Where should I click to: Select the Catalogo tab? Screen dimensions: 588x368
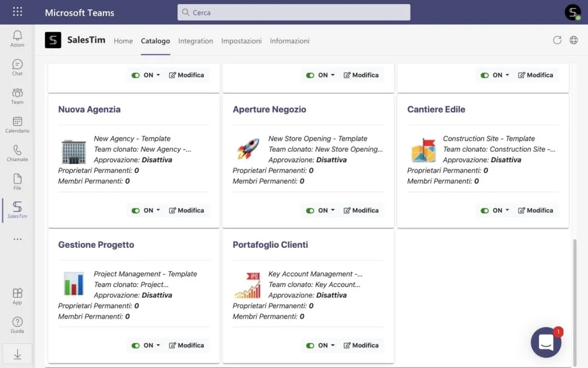pos(155,41)
